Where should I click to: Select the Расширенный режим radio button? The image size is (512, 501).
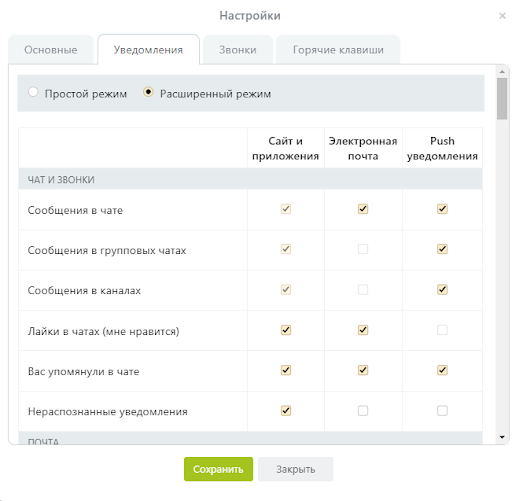[148, 92]
